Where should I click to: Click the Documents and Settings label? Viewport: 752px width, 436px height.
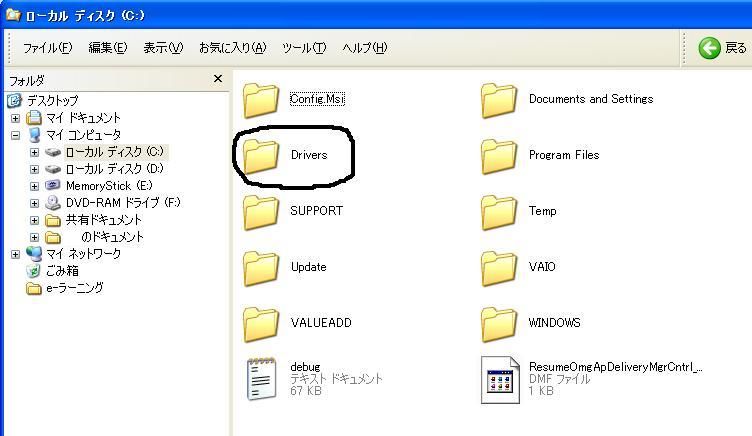[591, 99]
